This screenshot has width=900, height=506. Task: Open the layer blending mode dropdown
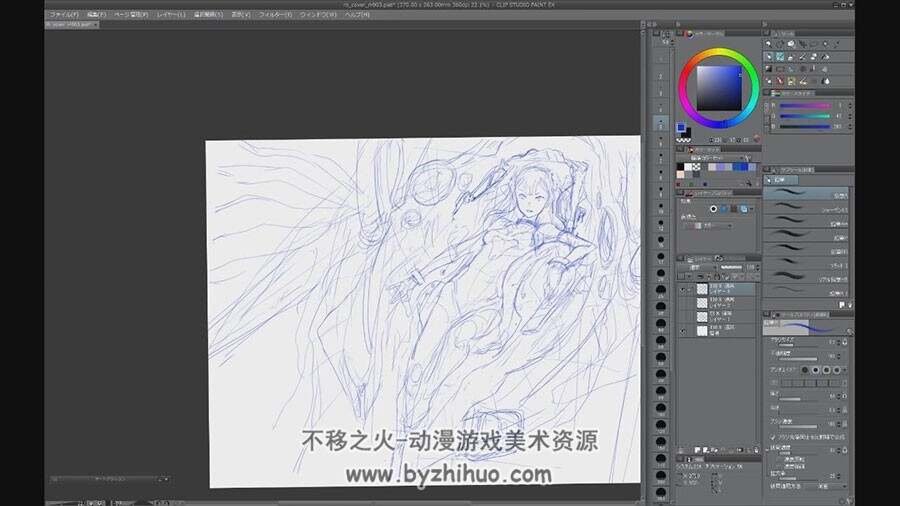[x=698, y=267]
